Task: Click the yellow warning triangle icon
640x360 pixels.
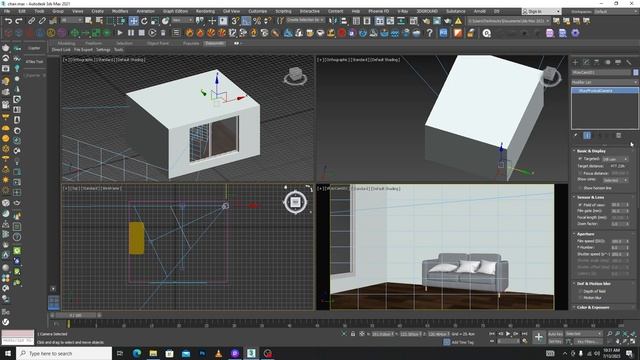Action: (x=458, y=20)
